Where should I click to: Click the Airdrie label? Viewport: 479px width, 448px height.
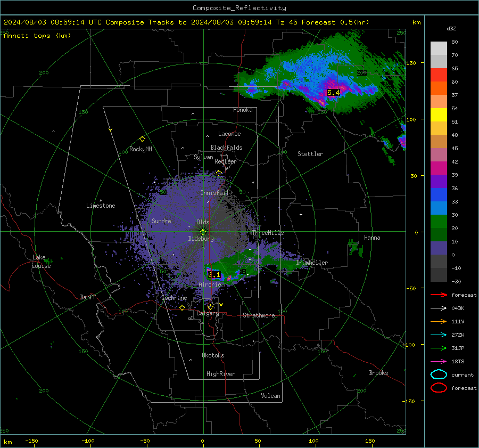pos(210,284)
